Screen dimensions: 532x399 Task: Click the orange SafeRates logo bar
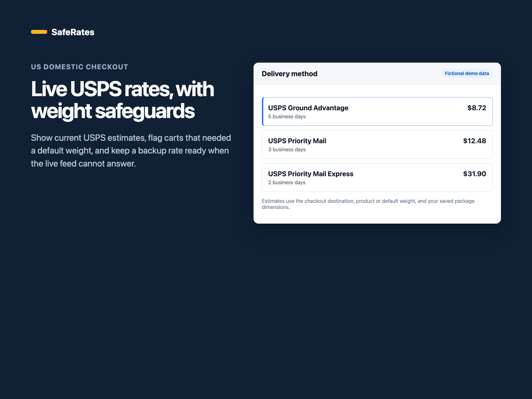point(39,32)
